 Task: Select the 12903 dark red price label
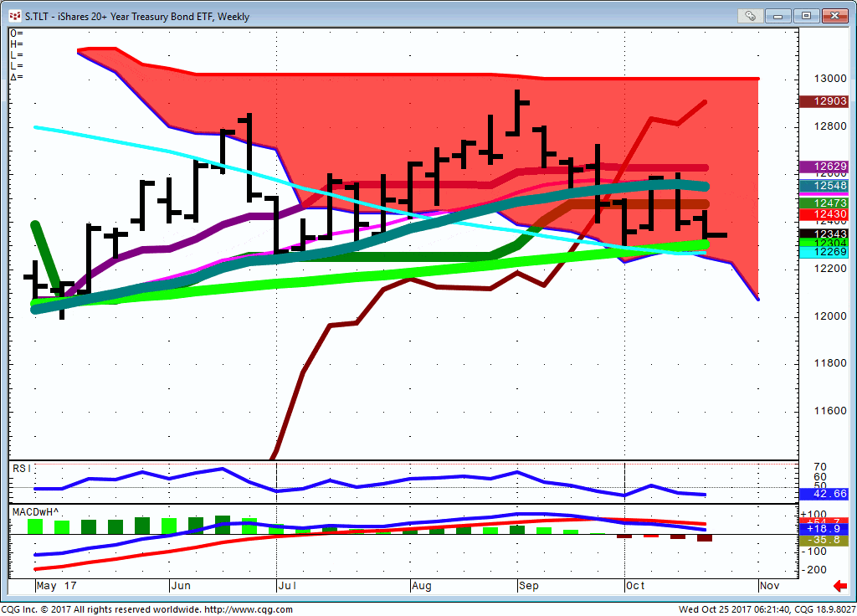pyautogui.click(x=824, y=101)
